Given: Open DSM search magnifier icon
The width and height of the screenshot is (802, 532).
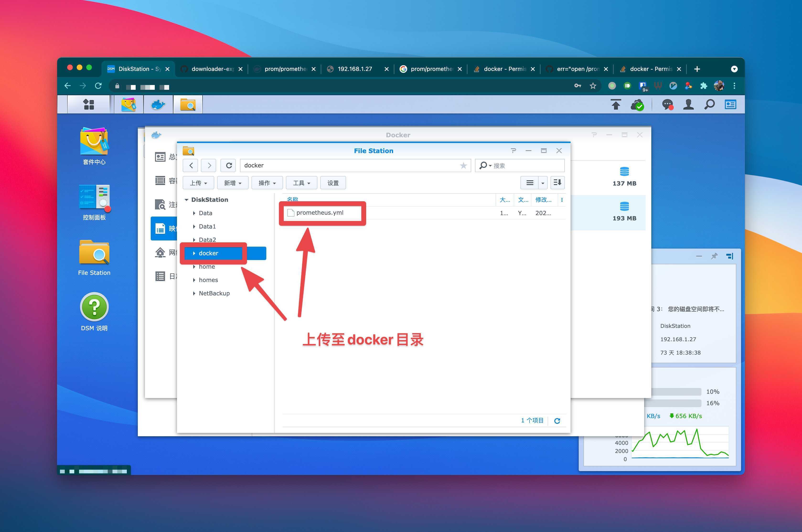Looking at the screenshot, I should click(709, 105).
